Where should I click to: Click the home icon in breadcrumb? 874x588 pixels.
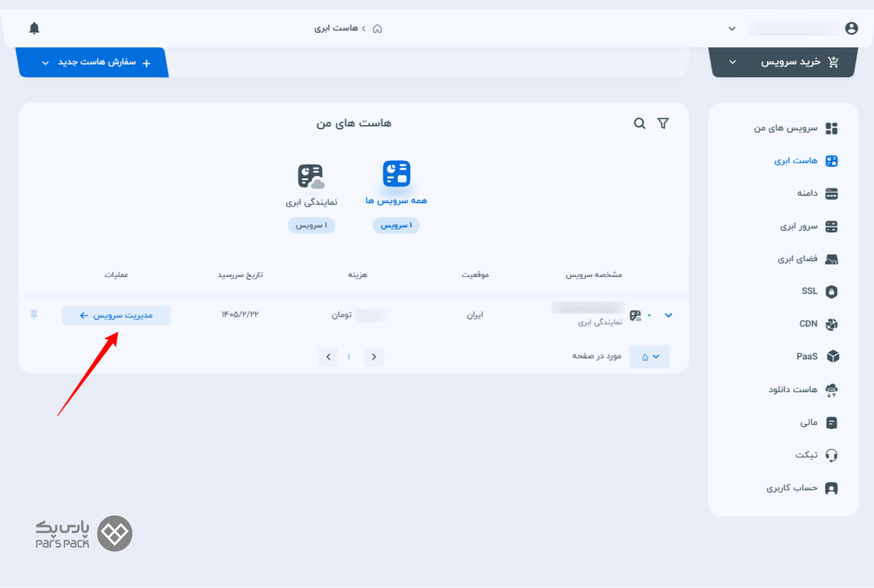coord(377,29)
